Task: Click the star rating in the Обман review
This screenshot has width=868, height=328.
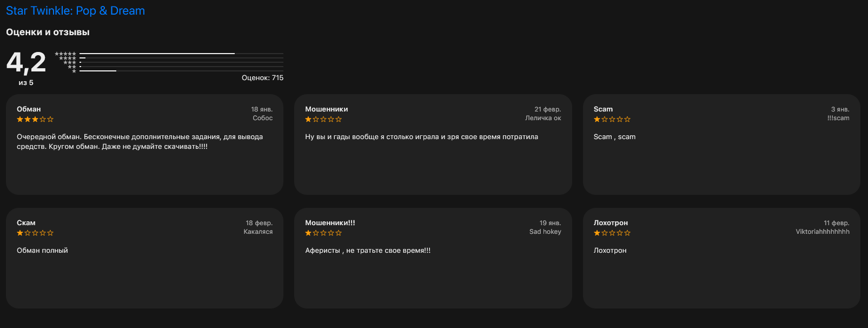Action: [x=35, y=119]
